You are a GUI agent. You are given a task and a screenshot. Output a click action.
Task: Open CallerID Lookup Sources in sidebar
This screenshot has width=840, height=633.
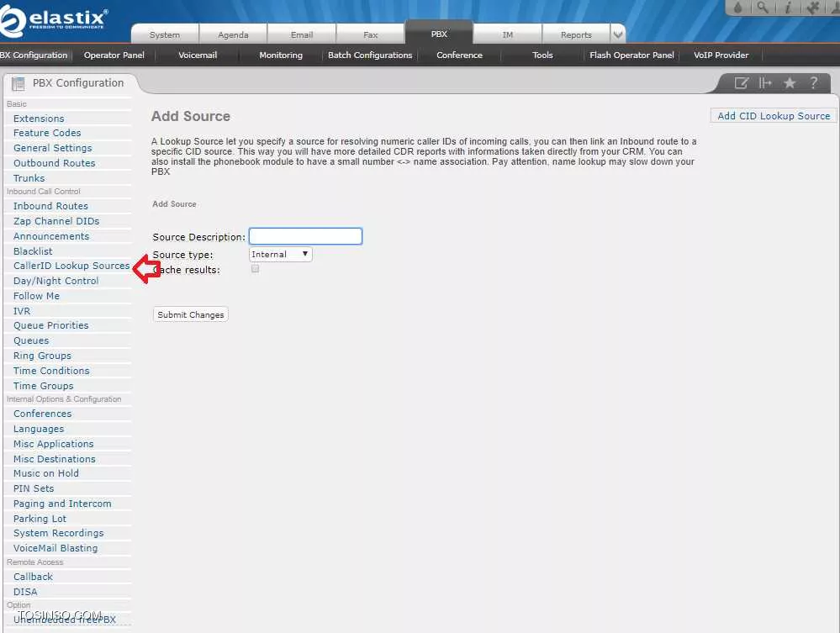[x=71, y=266]
